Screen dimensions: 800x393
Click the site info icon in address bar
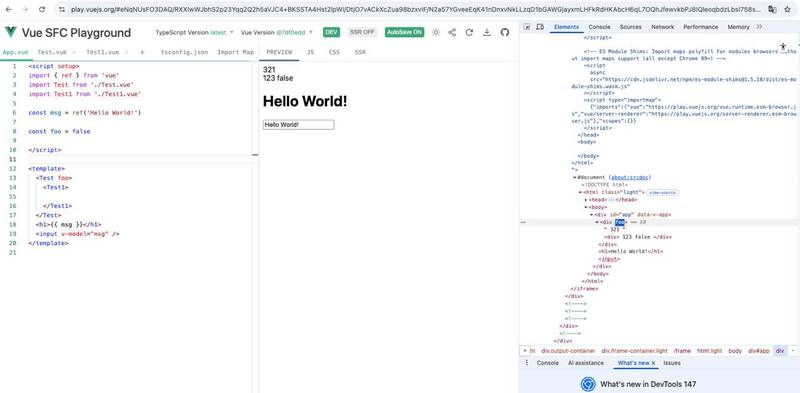tap(62, 9)
